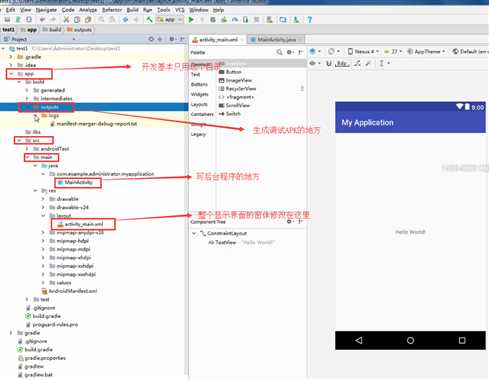Click the orientation rotate icon
489x380 pixels.
coord(331,51)
